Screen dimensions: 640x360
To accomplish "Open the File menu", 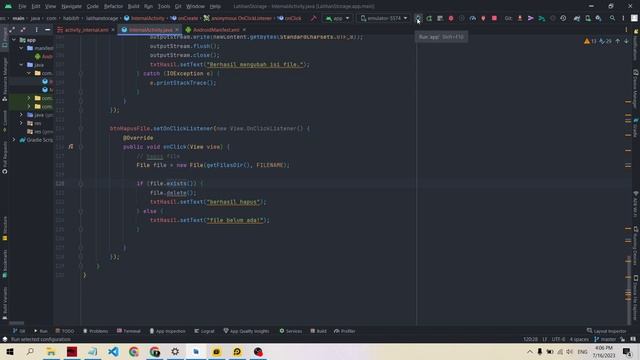I will click(22, 7).
